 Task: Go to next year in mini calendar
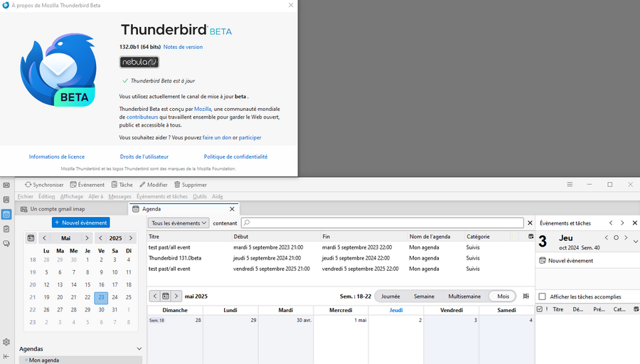click(x=131, y=238)
